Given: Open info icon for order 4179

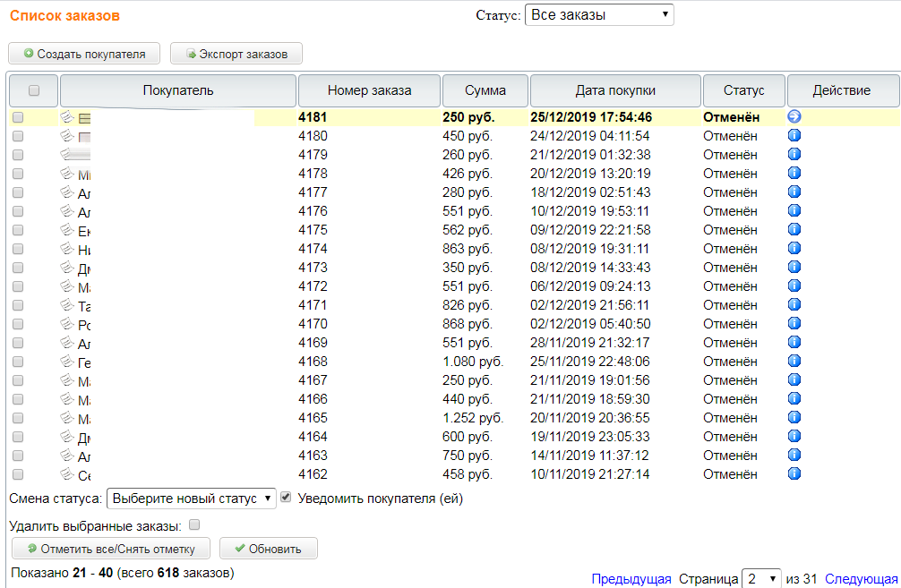Looking at the screenshot, I should [794, 155].
